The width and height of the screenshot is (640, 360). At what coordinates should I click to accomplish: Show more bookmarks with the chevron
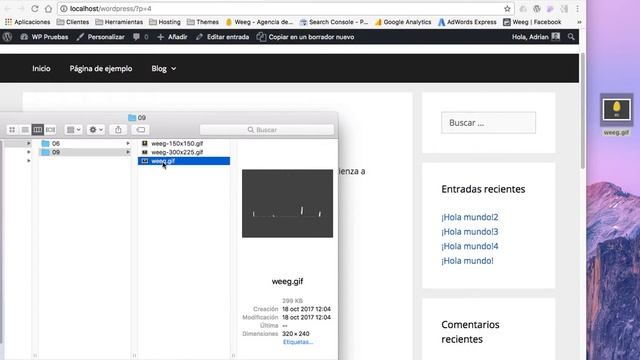tap(579, 22)
